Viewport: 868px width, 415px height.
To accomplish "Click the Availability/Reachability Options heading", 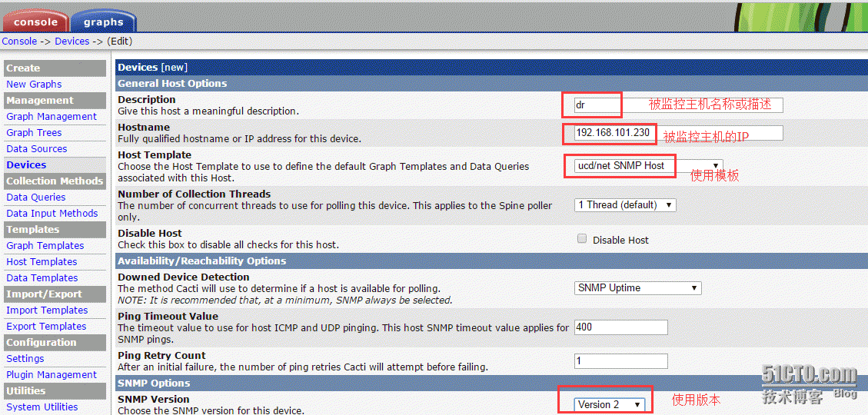I will 202,261.
